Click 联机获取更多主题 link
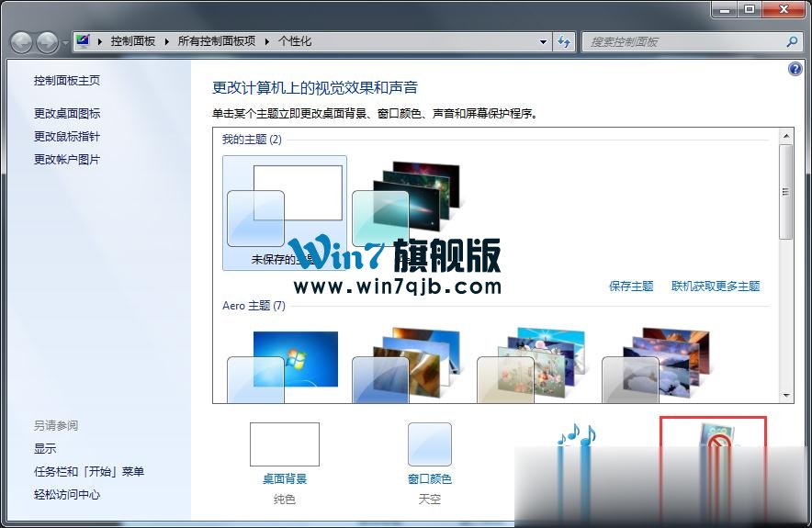The width and height of the screenshot is (812, 528). (716, 286)
